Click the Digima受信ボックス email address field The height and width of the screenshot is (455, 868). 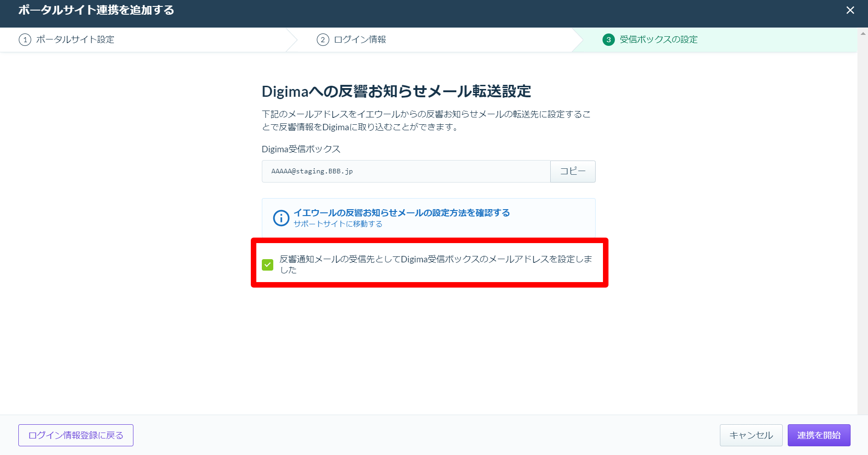coord(406,172)
